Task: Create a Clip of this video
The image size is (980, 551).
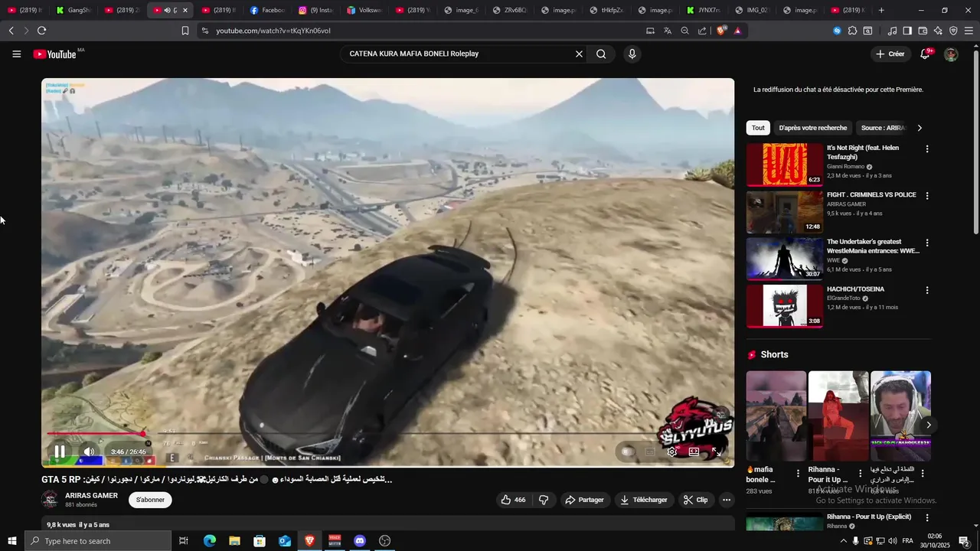Action: 695,500
